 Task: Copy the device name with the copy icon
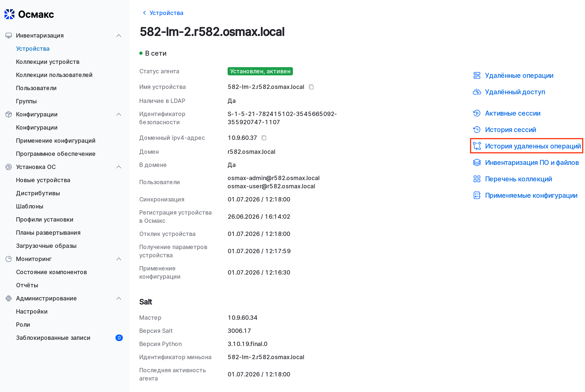click(311, 87)
